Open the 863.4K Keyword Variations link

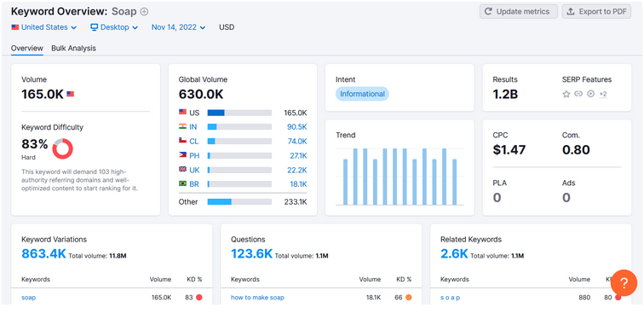(43, 253)
